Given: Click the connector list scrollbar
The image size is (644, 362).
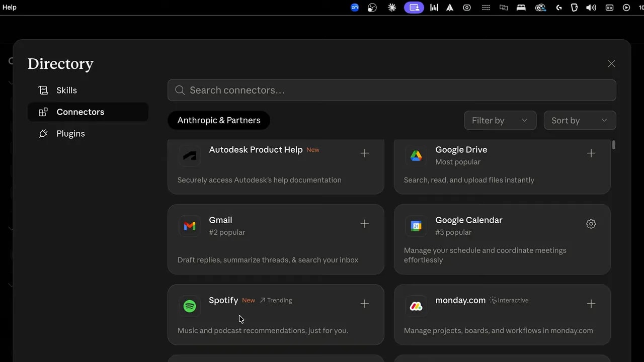Looking at the screenshot, I should [614, 145].
